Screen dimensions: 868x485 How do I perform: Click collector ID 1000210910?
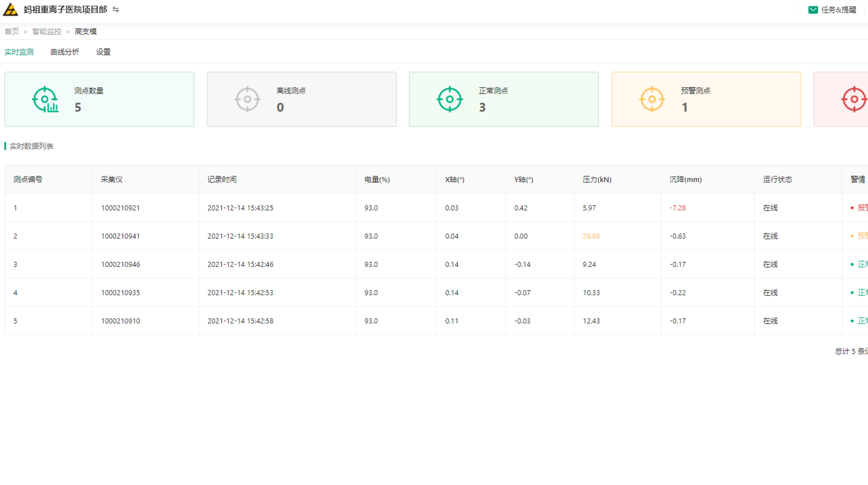click(121, 321)
